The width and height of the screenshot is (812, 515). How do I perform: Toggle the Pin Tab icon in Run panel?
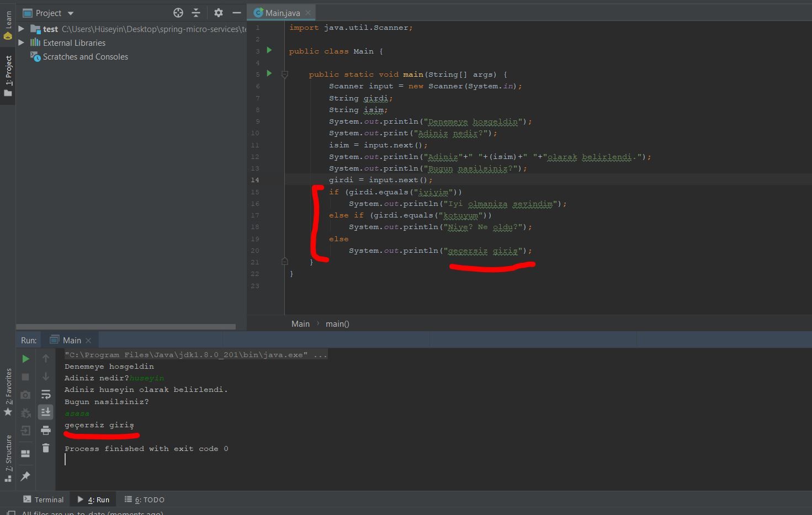click(x=25, y=476)
